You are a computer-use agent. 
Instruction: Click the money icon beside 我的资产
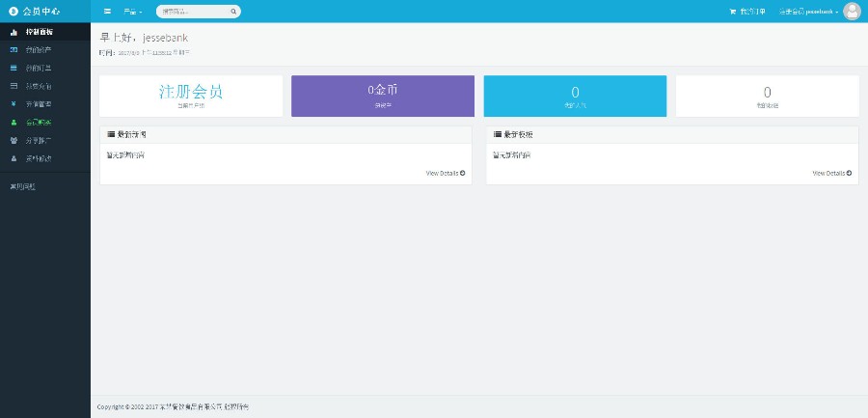click(14, 49)
